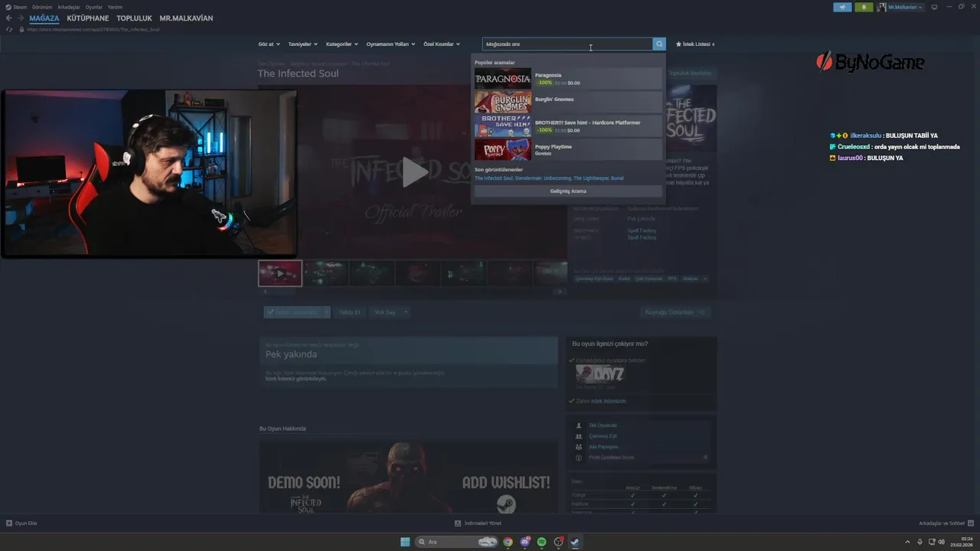Select BROTHER!!! Save him! search suggestion

[x=567, y=126]
